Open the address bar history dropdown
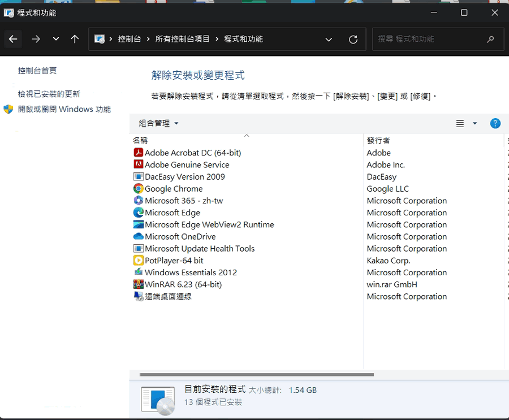The image size is (509, 420). pos(329,39)
